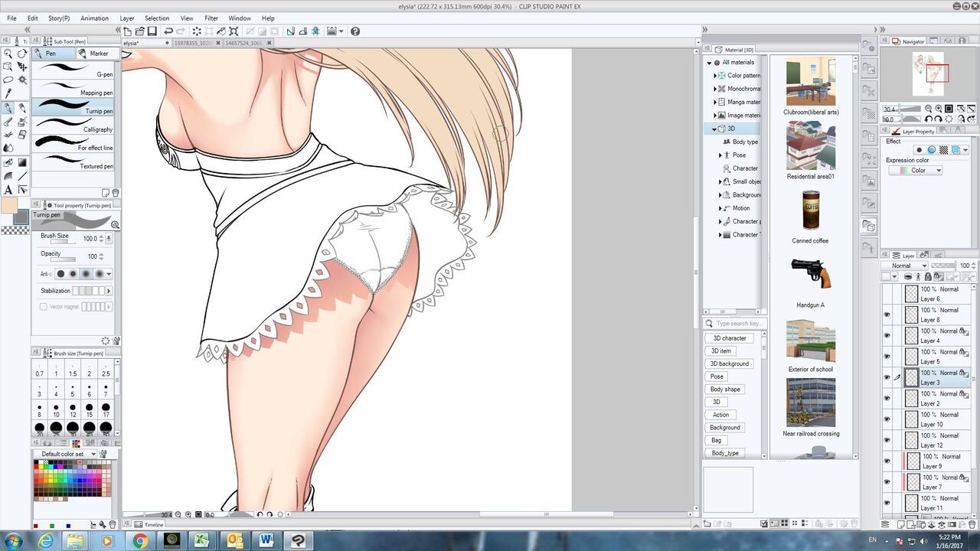Click rotate left icon in Navigator
Viewport: 980px width, 551px height.
(929, 119)
